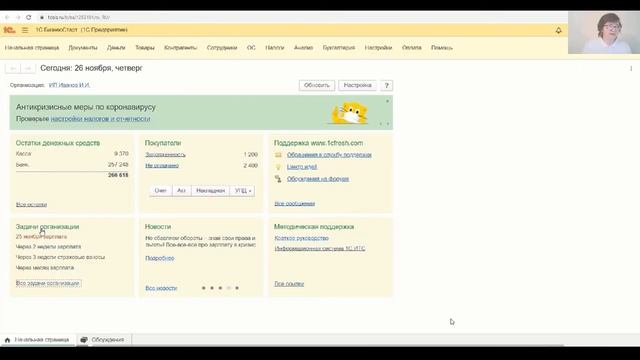Open the Контрагенты menu
The width and height of the screenshot is (640, 360).
180,48
